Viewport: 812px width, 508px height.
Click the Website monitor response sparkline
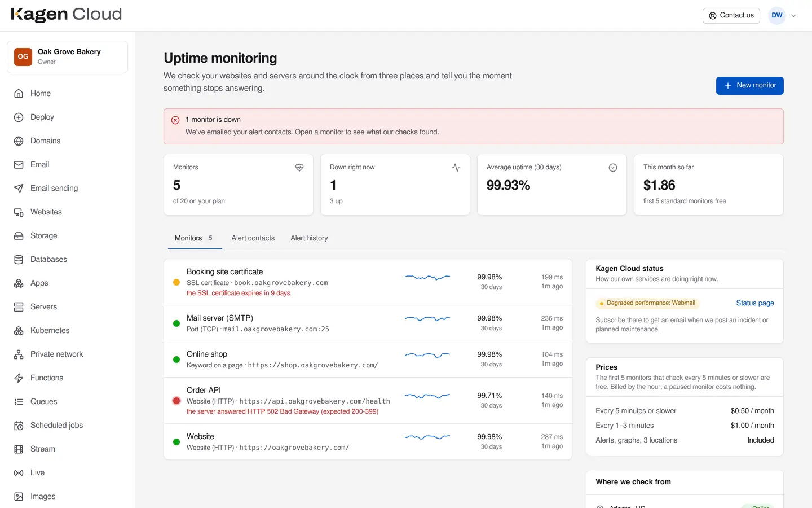point(427,437)
